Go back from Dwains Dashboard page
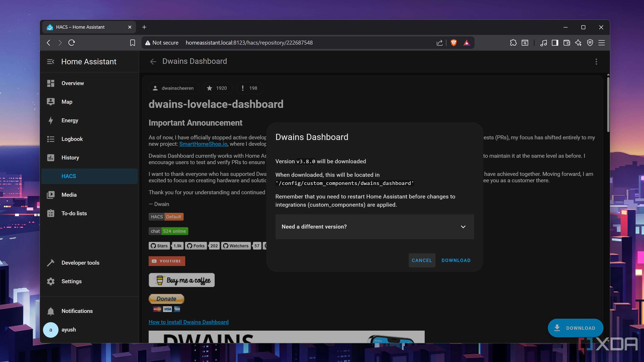This screenshot has width=644, height=362. pos(153,62)
